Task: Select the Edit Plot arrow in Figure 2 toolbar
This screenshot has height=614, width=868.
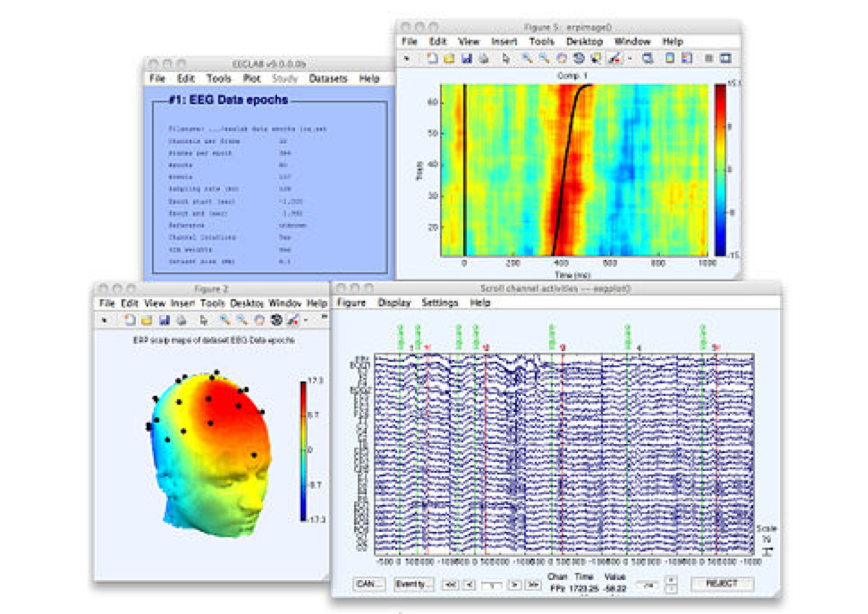Action: 204,320
